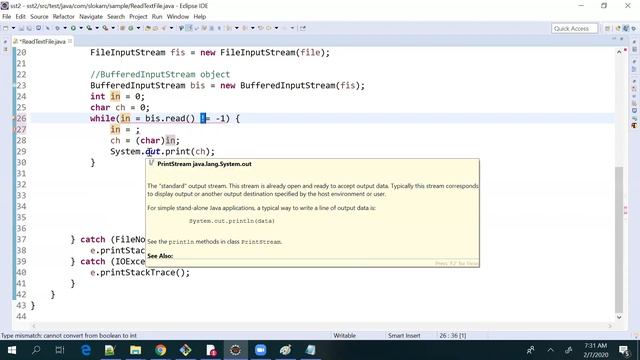Open Google Chrome from the taskbar
This screenshot has width=640, height=360.
[160, 350]
